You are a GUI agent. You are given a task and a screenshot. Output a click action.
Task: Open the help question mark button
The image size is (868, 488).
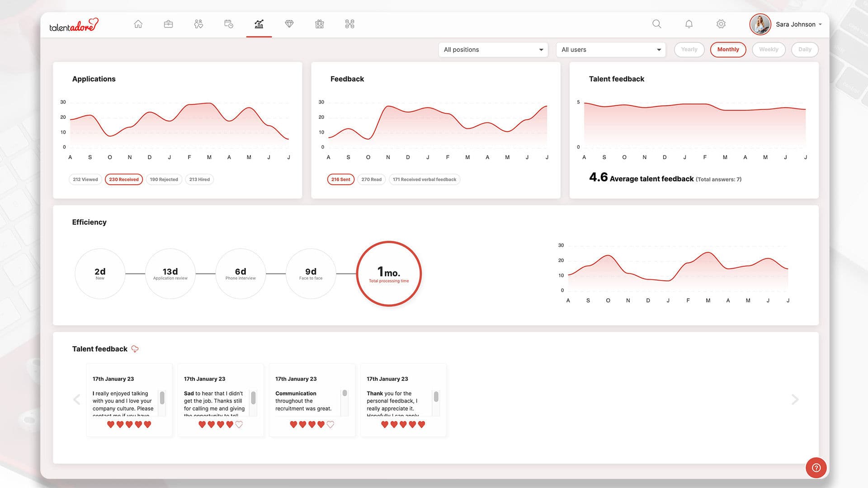coord(816,468)
